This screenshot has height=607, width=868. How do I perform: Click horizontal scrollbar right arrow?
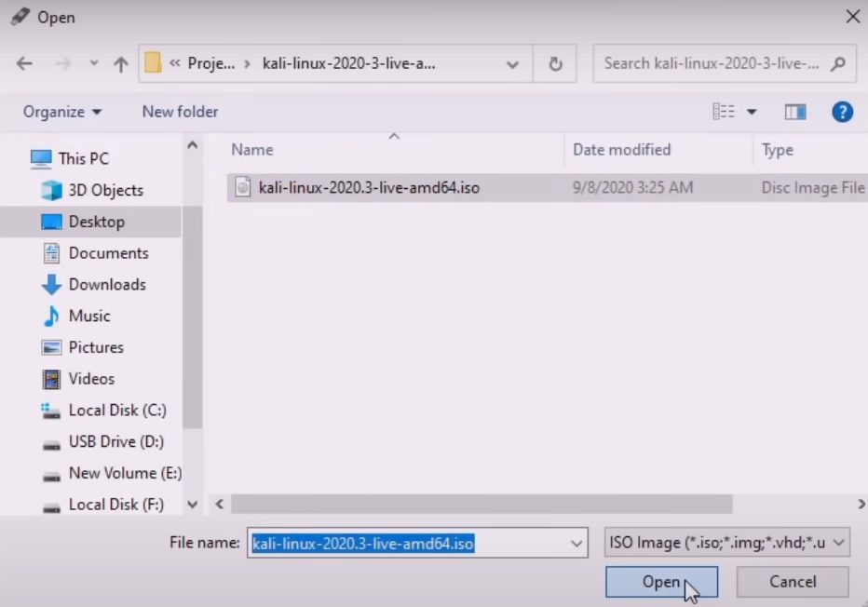tap(861, 504)
